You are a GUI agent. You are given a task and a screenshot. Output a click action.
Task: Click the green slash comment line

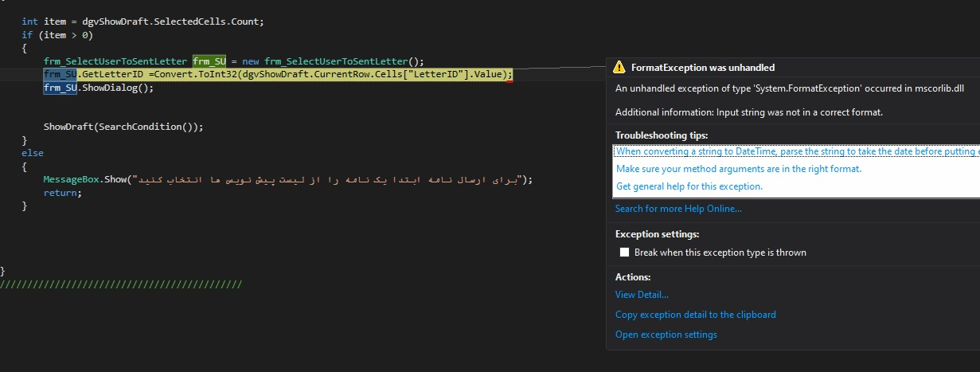121,284
